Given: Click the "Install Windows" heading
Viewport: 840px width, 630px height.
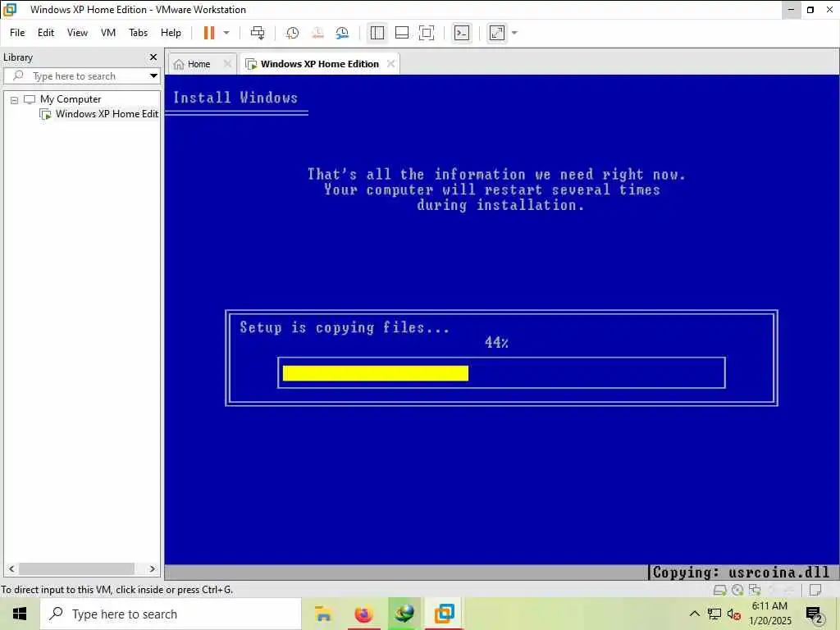Looking at the screenshot, I should 235,98.
